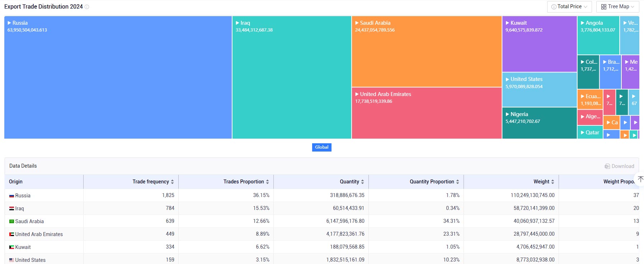Image resolution: width=644 pixels, height=264 pixels.
Task: Sort by Weight column
Action: [x=553, y=182]
